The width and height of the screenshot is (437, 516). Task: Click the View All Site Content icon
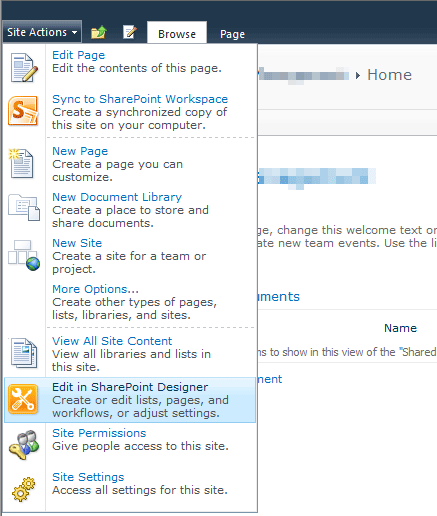24,353
